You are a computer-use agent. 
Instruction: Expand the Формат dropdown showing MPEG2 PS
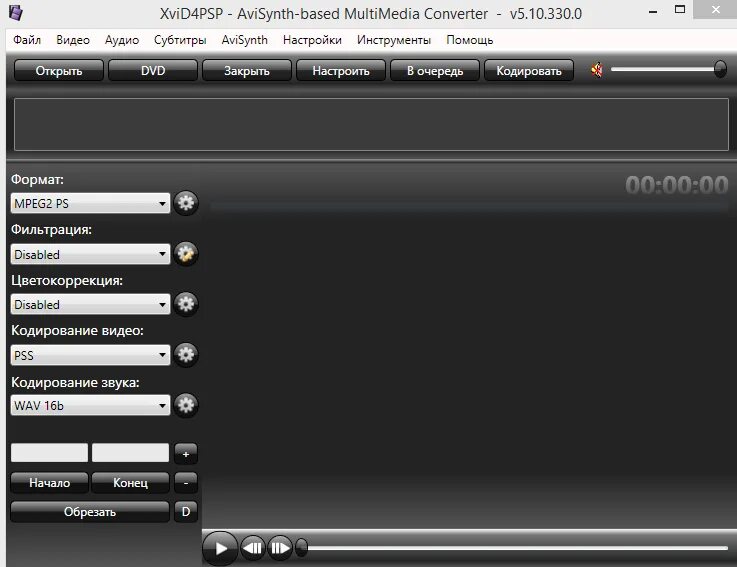pos(90,203)
